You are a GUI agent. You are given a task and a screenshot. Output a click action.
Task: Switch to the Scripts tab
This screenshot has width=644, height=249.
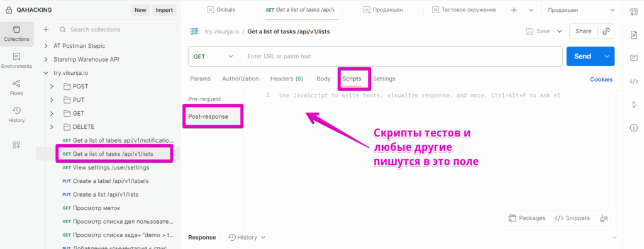(352, 79)
